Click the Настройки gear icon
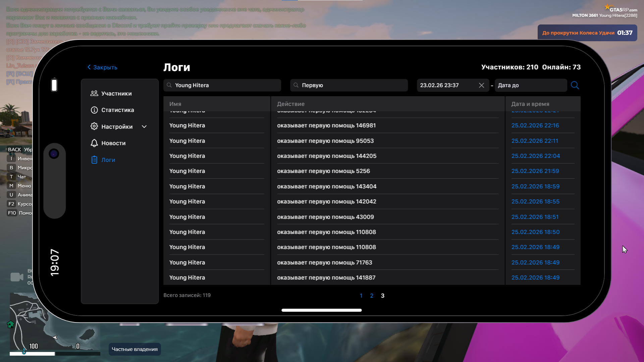This screenshot has height=362, width=644. [94, 126]
